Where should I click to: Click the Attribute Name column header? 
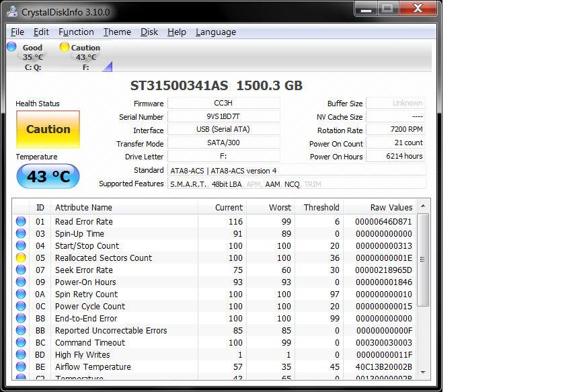[x=83, y=207]
